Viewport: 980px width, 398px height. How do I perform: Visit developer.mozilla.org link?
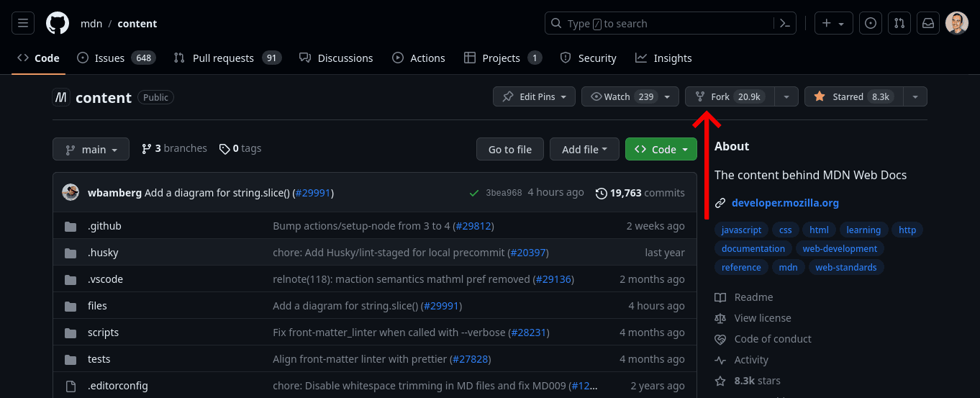pyautogui.click(x=785, y=203)
